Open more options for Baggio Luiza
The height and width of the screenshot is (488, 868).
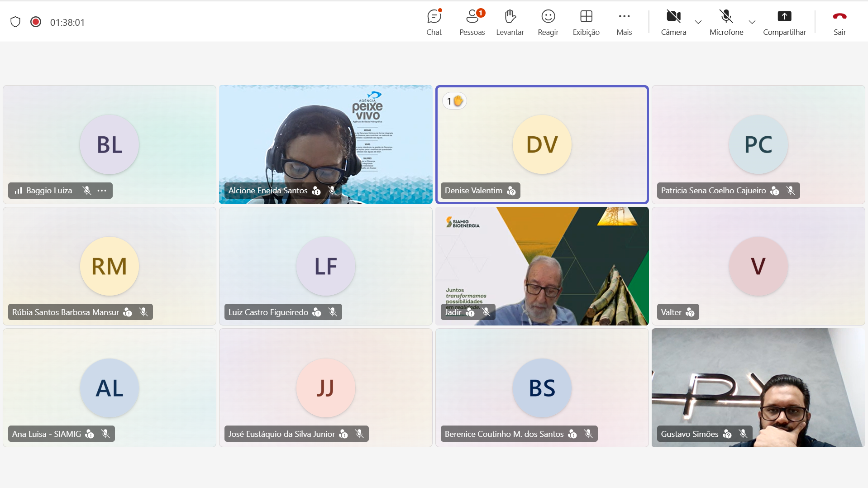click(x=102, y=191)
